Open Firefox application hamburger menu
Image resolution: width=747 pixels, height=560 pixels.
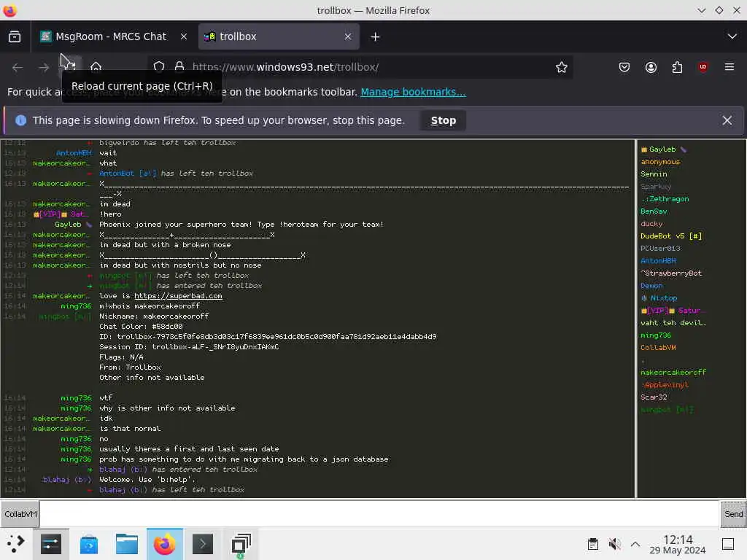(729, 67)
